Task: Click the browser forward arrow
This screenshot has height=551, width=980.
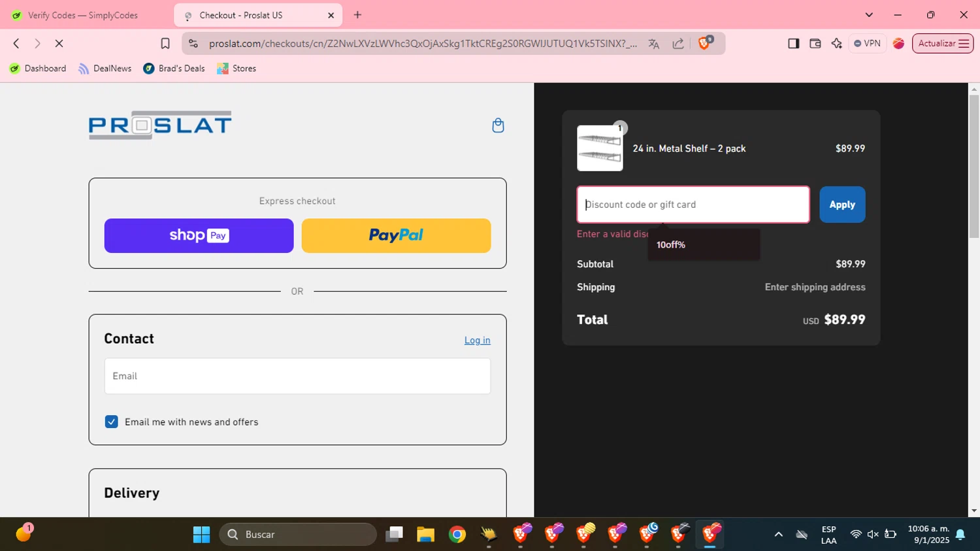Action: click(x=37, y=43)
